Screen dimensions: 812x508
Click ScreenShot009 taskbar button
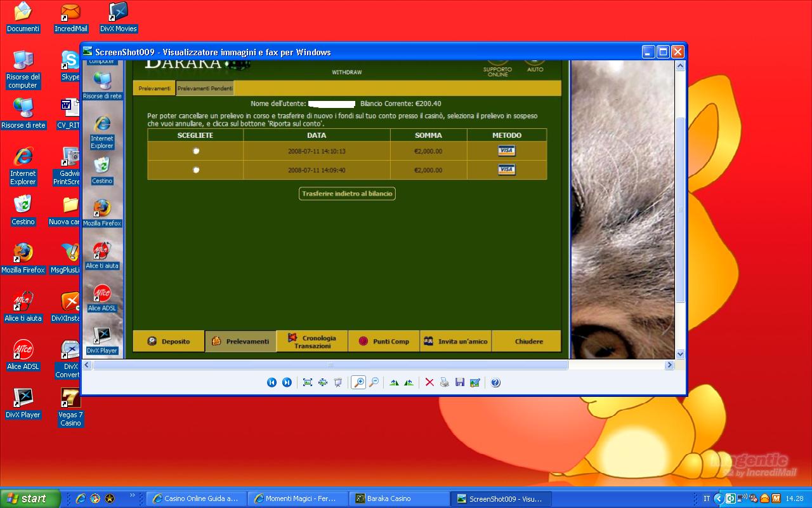(501, 498)
